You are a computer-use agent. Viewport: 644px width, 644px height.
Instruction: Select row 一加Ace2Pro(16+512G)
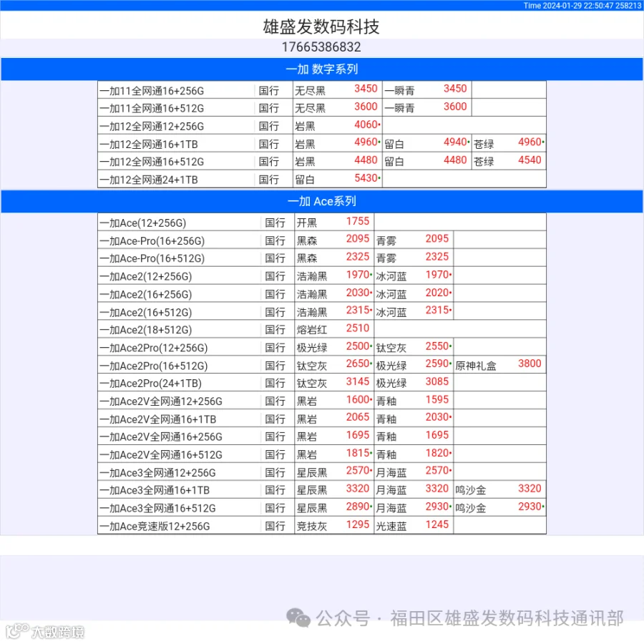tap(322, 365)
